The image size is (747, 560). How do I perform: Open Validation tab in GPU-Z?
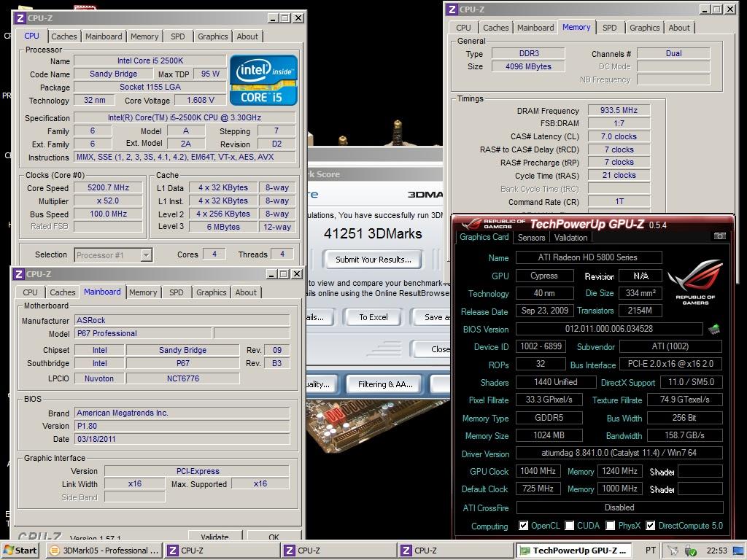[570, 238]
